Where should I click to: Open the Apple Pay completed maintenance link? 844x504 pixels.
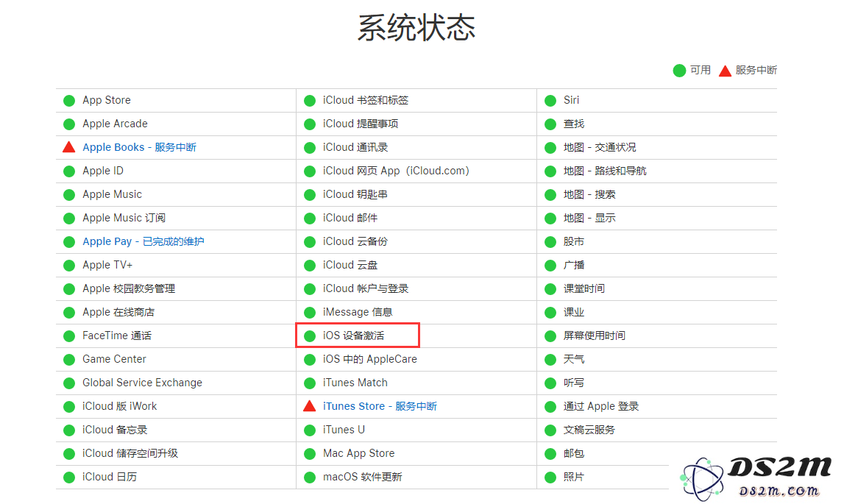(143, 241)
